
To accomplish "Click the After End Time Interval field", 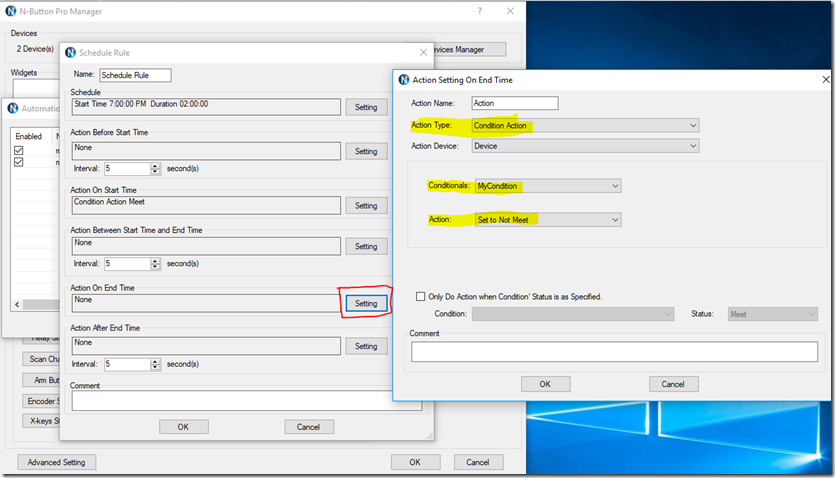I will 127,364.
